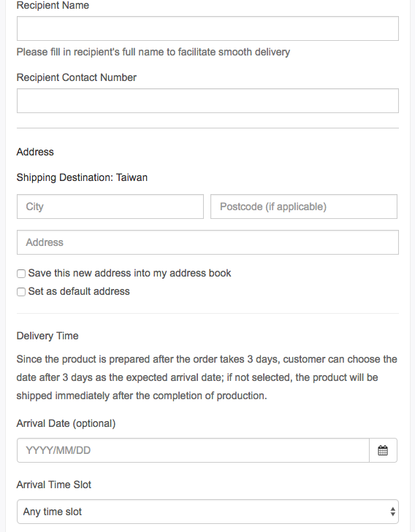Click the Postcode (if applicable) field
Viewport: 415px width, 532px height.
[x=304, y=207]
